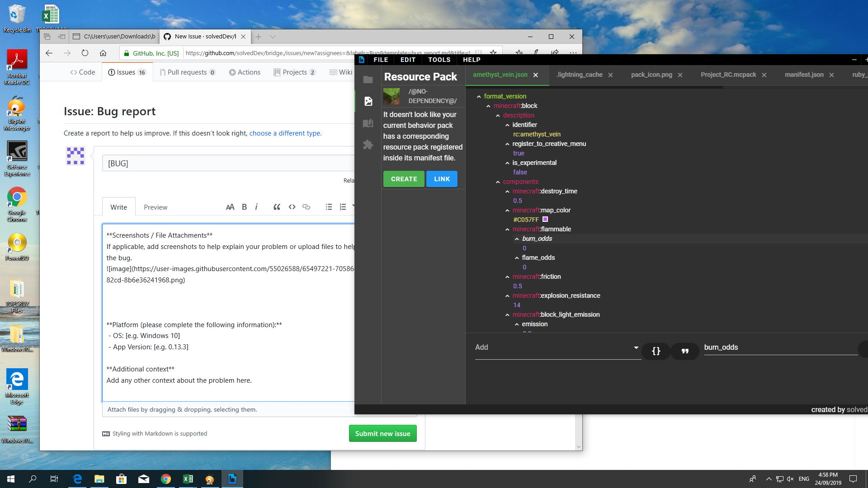868x488 pixels.
Task: Open the 'choose a different type' link
Action: tap(285, 133)
